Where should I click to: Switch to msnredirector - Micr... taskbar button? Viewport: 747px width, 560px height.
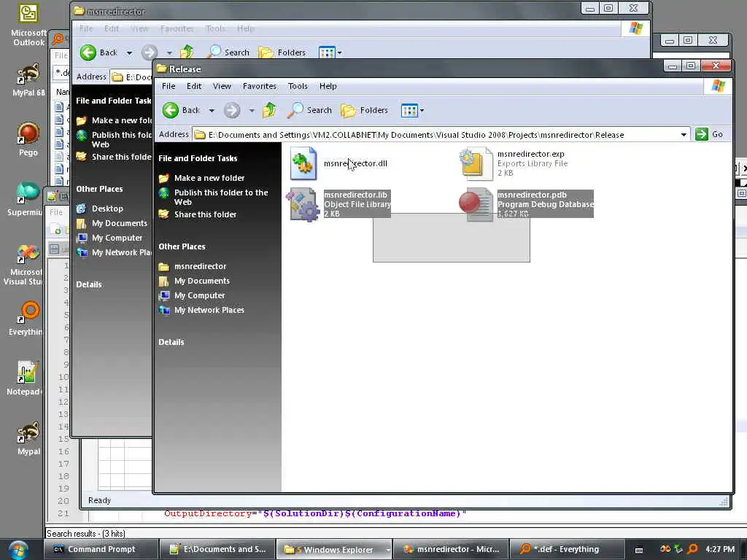[451, 550]
